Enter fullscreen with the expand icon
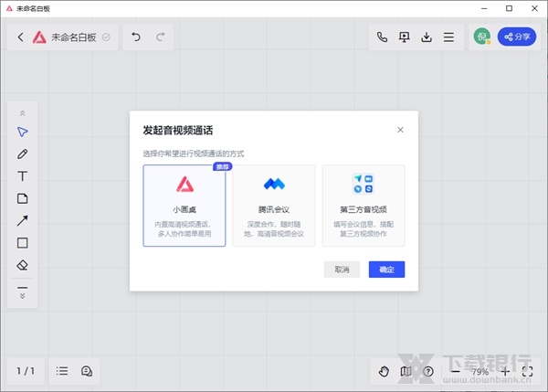Screen dimensions: 548x392 coord(527,371)
